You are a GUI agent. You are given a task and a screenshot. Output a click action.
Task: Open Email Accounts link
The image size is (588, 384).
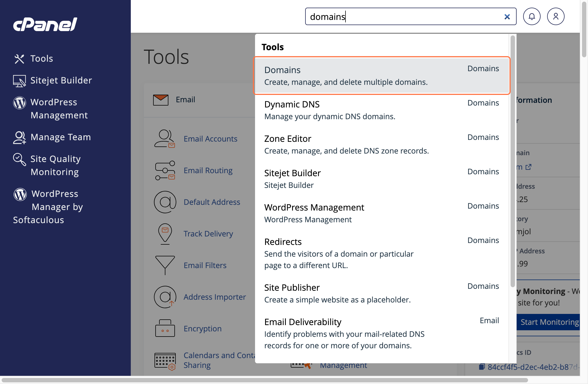(x=210, y=139)
